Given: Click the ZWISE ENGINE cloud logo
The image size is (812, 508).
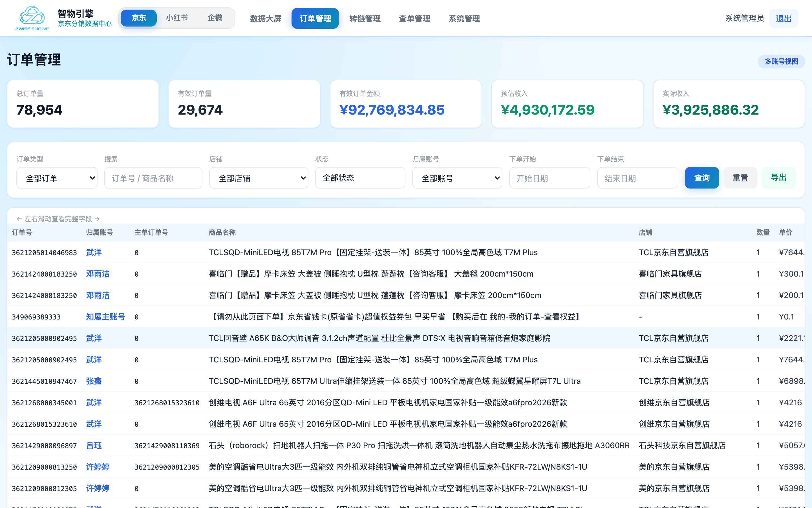Looking at the screenshot, I should click(32, 18).
